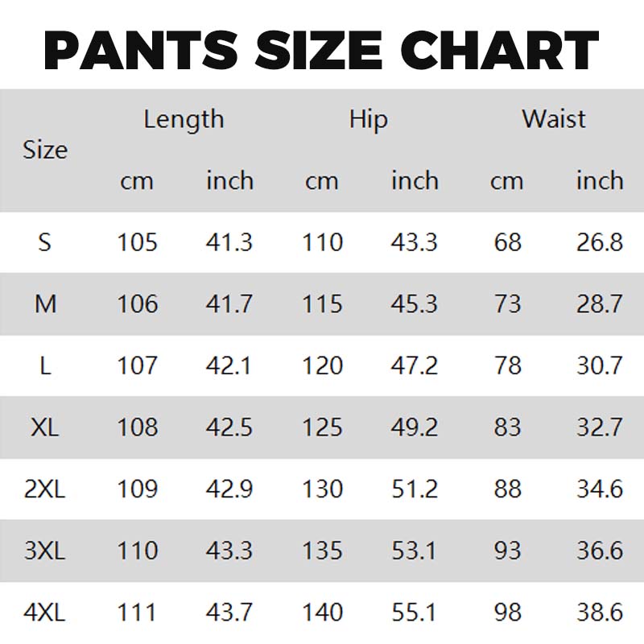Click the L size row label

45,365
